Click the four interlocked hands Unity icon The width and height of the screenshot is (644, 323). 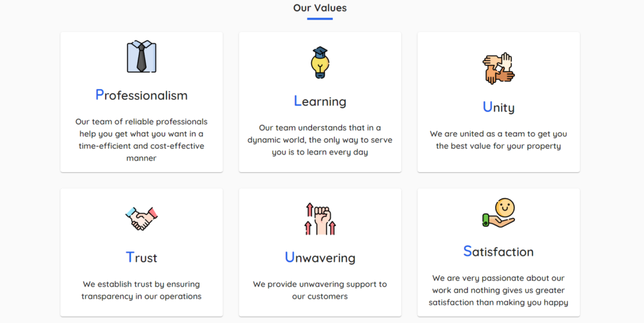coord(499,68)
